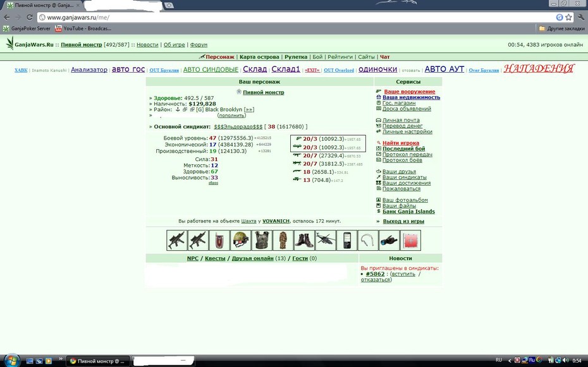Click the red НАПАДЕНИЯ link

(539, 68)
